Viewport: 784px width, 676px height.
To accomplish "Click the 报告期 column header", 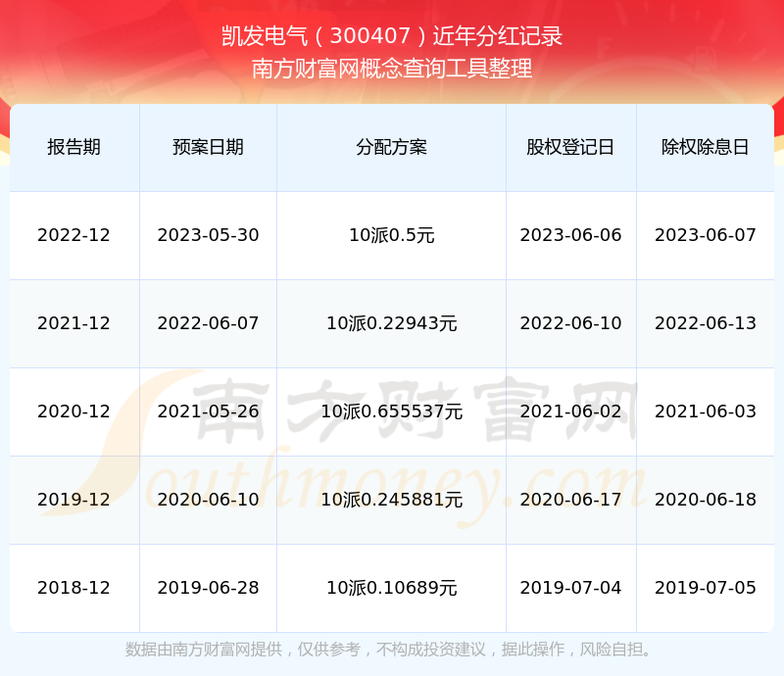I will (x=74, y=147).
